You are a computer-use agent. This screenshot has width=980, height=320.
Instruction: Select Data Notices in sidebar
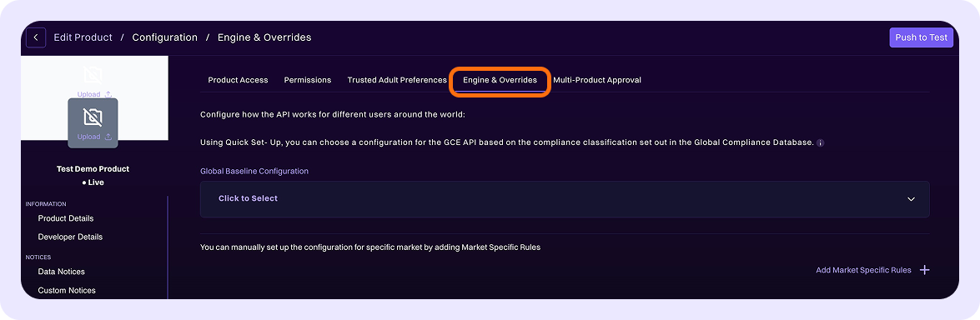pos(61,272)
